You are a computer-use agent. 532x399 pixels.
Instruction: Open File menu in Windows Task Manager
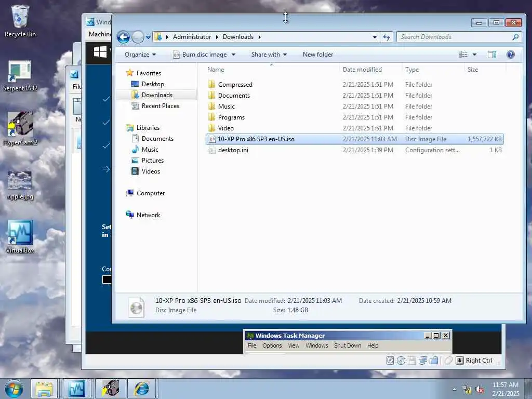click(x=252, y=345)
